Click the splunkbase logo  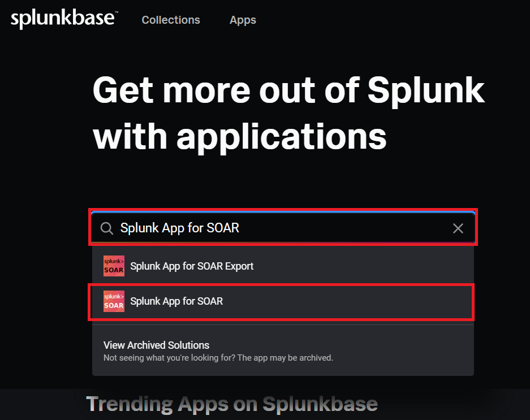[63, 19]
